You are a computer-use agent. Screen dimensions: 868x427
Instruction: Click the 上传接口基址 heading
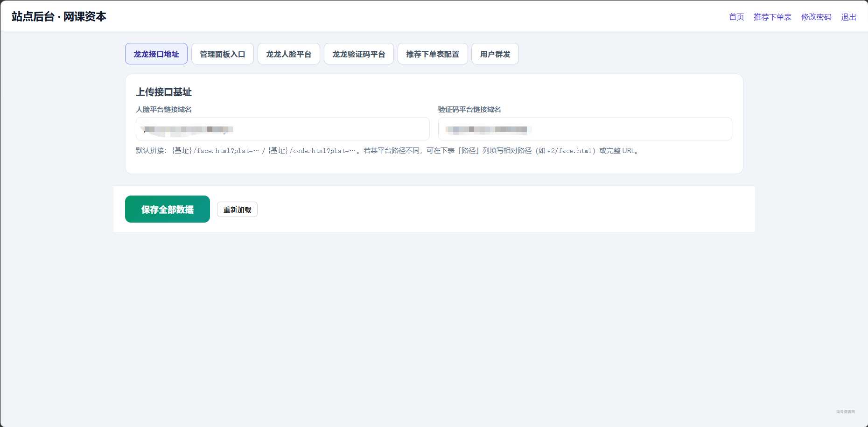(x=164, y=92)
